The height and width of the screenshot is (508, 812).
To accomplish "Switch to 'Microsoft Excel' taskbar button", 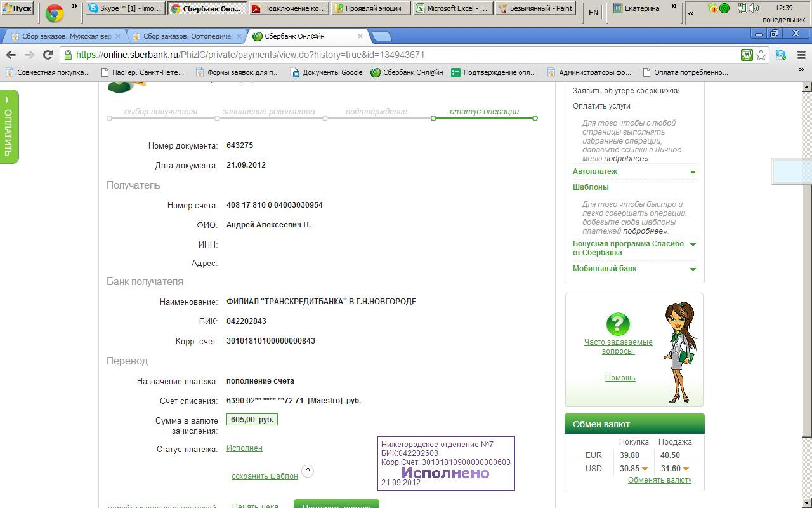I will click(x=452, y=9).
